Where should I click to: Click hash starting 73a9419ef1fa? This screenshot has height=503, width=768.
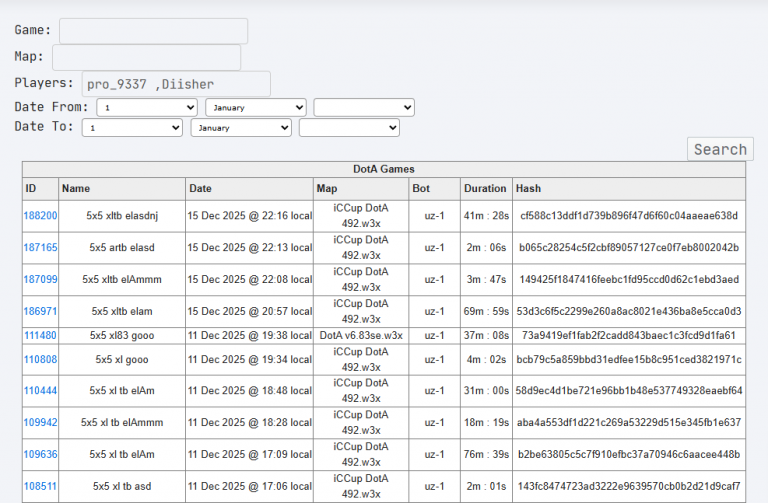(629, 335)
